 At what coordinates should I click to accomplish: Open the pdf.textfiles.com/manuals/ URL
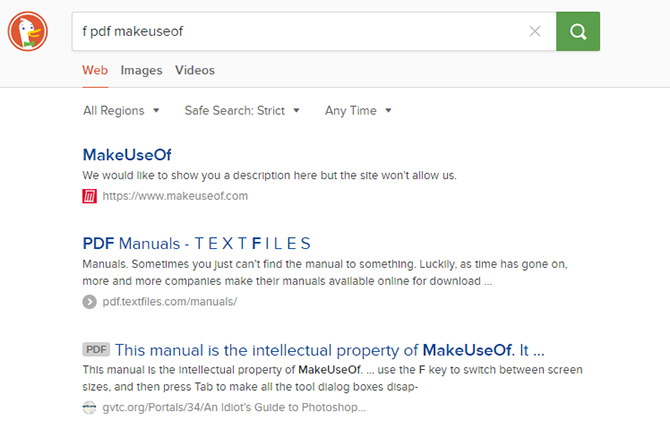(x=170, y=302)
